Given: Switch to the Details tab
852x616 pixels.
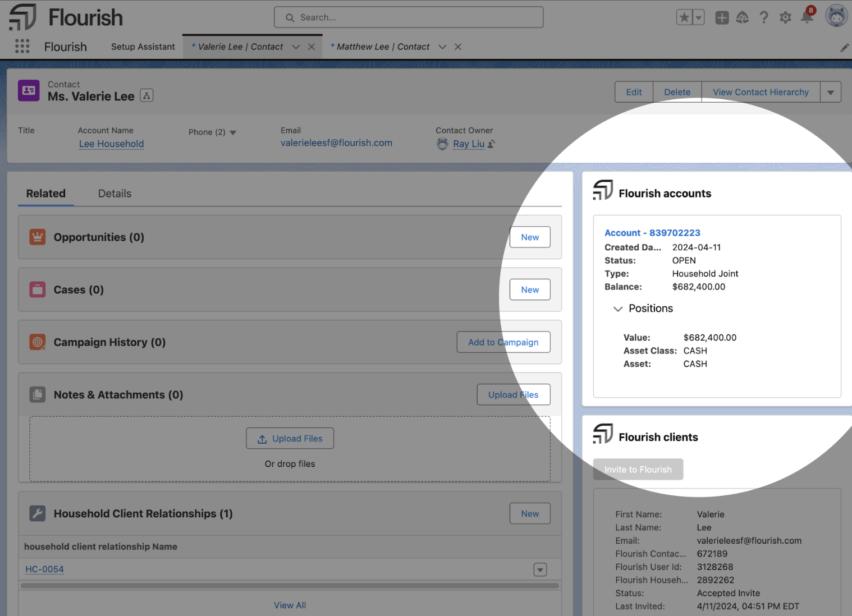Looking at the screenshot, I should (x=114, y=193).
